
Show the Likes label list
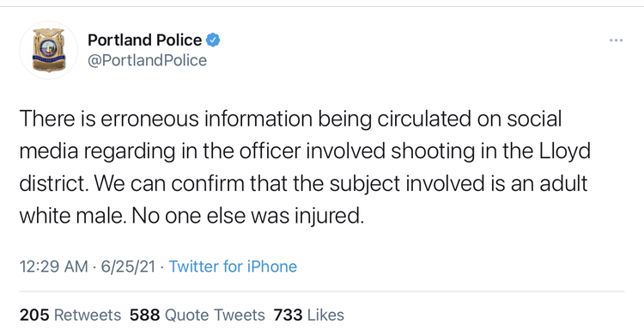coord(325,315)
